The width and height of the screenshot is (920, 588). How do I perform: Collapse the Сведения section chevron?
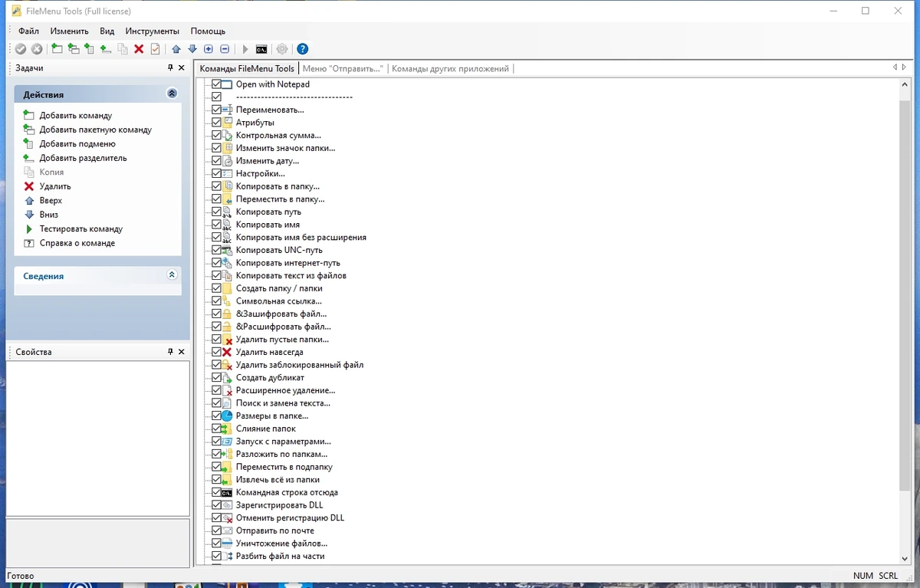(172, 275)
